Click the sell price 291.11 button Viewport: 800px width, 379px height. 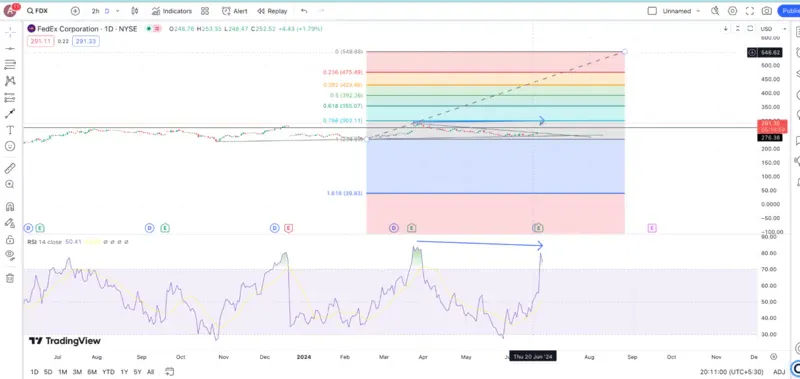click(x=40, y=41)
